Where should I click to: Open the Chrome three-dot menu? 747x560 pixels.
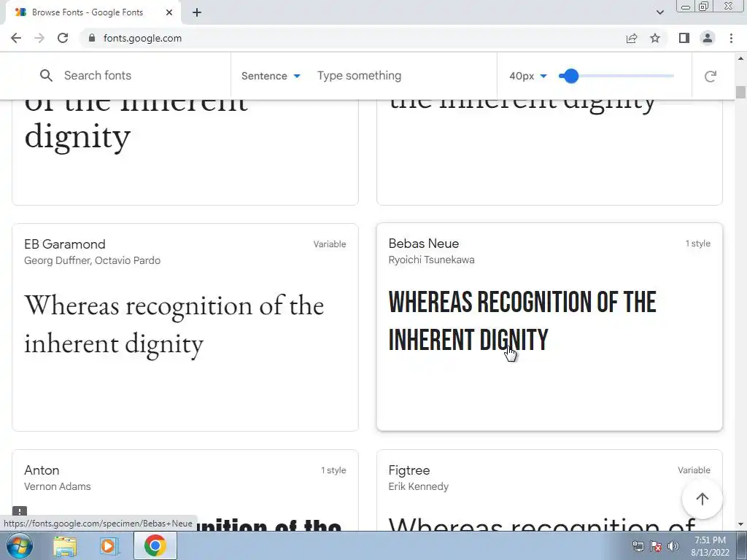pyautogui.click(x=731, y=38)
